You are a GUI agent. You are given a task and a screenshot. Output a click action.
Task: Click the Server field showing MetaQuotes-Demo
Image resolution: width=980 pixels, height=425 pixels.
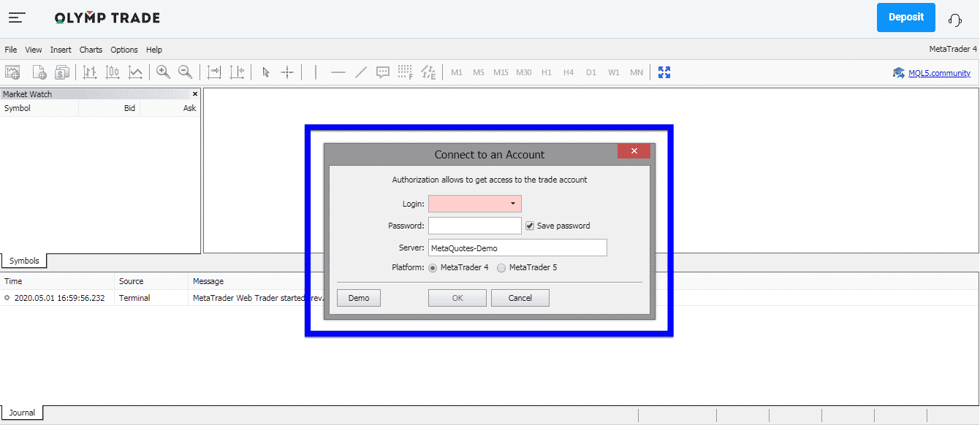pos(517,248)
